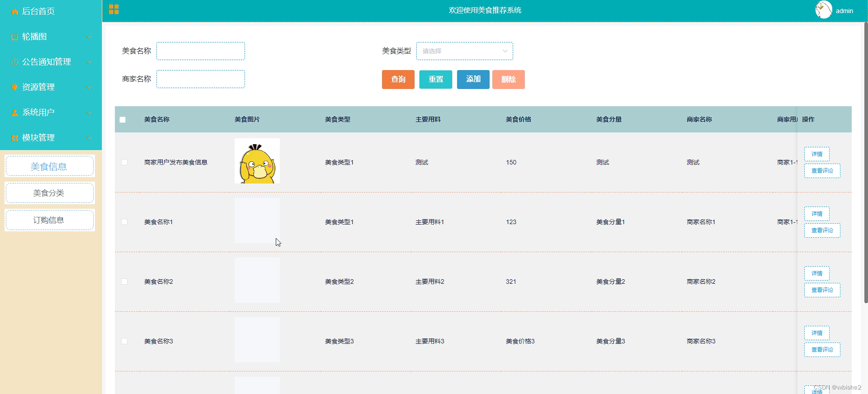Screen dimensions: 868x394
Task: Check the 商家用户发布美食信息 row checkbox
Action: pyautogui.click(x=124, y=162)
